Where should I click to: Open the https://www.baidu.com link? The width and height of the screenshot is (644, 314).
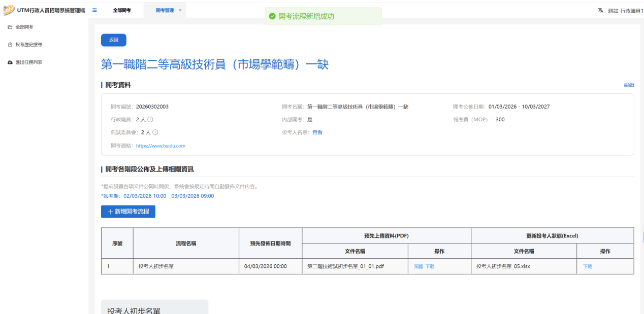(160, 146)
